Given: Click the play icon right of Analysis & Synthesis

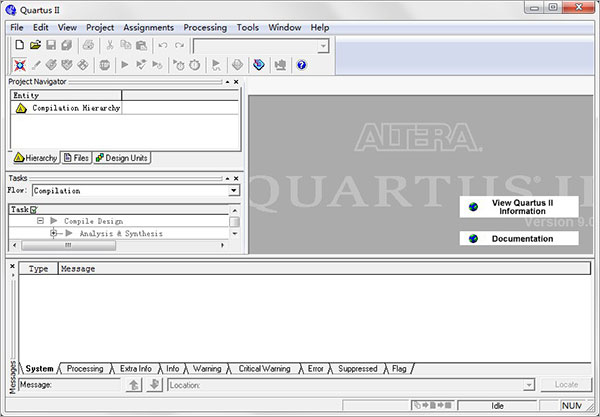Looking at the screenshot, I should click(x=157, y=65).
